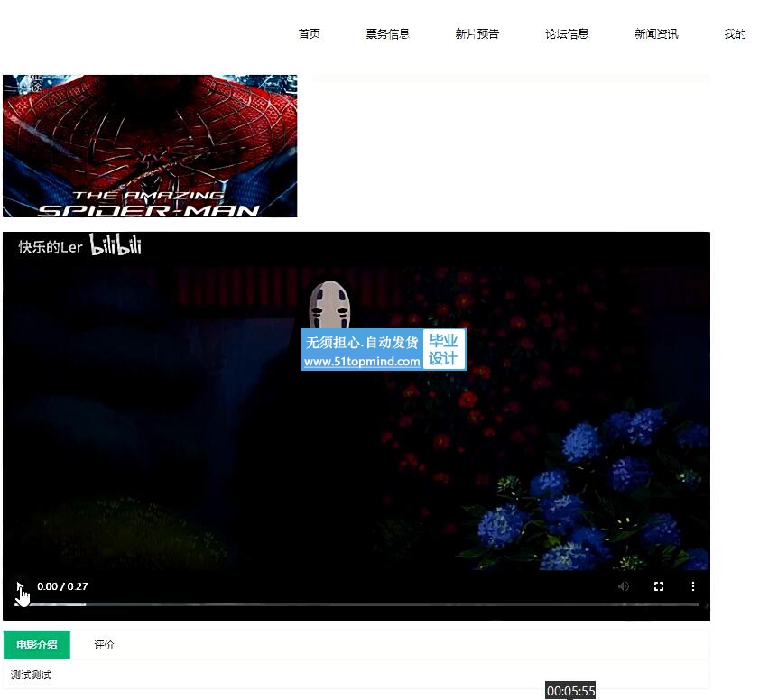
Task: Open 新片预告 navigation item
Action: tap(477, 33)
